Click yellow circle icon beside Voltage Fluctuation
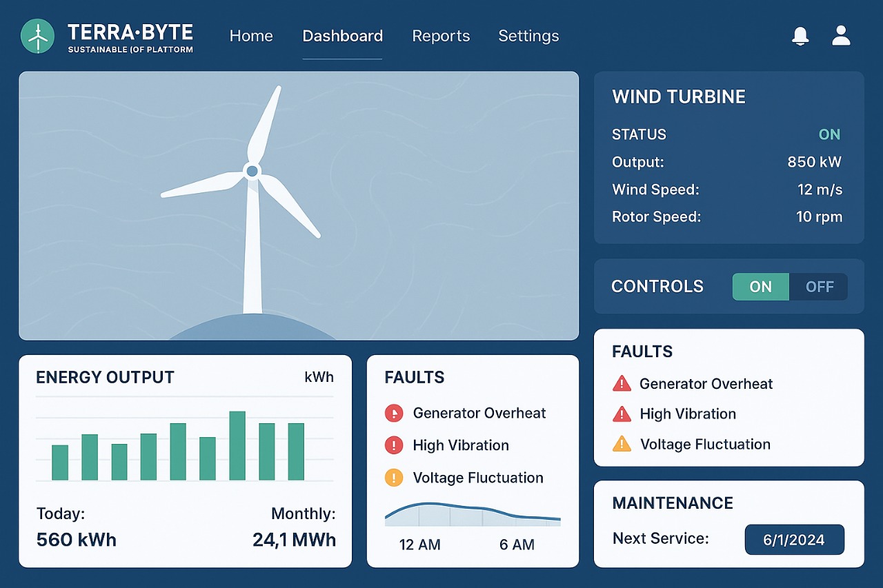This screenshot has height=588, width=883. tap(393, 478)
